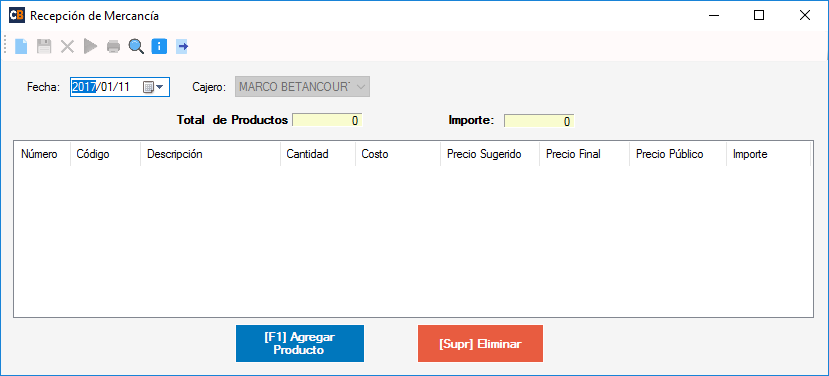The height and width of the screenshot is (376, 829).
Task: Click the Precio Final column header
Action: pyautogui.click(x=584, y=154)
